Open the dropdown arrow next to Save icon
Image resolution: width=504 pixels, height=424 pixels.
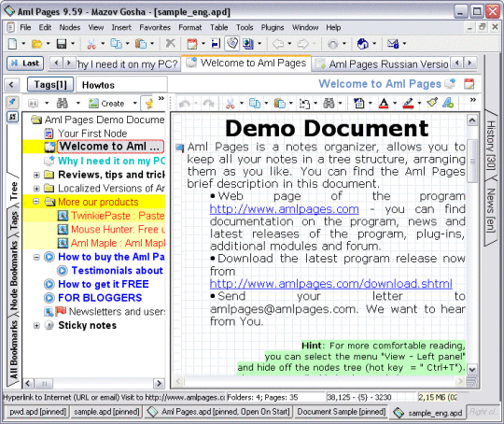tap(73, 43)
